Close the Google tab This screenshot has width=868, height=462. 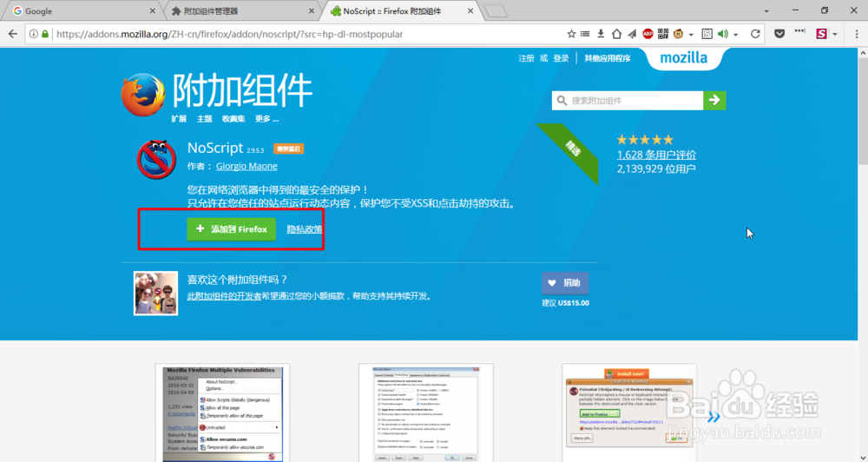coord(153,11)
